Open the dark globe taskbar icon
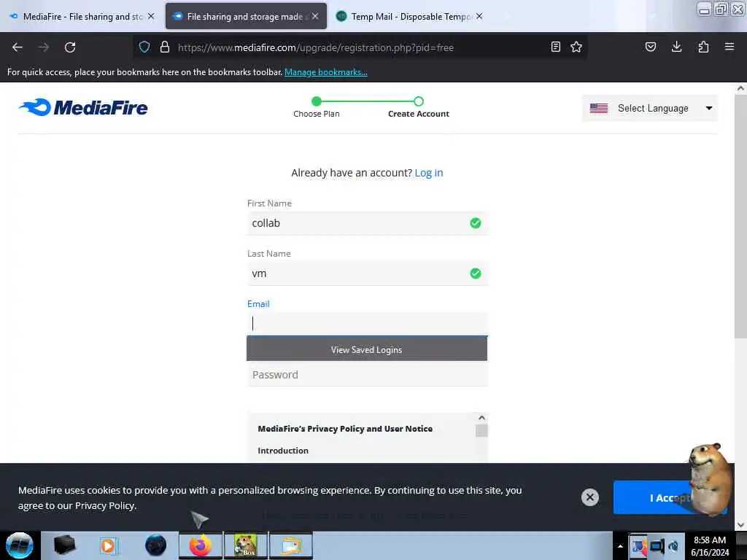Viewport: 747px width, 560px height. (x=156, y=545)
